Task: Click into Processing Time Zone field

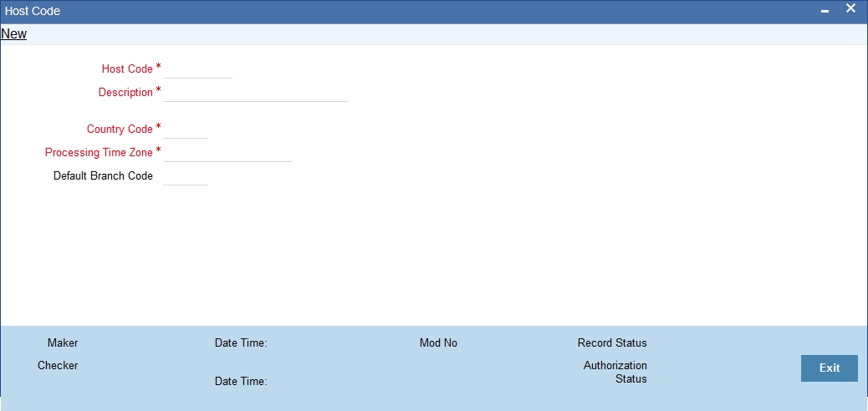Action: click(x=227, y=153)
